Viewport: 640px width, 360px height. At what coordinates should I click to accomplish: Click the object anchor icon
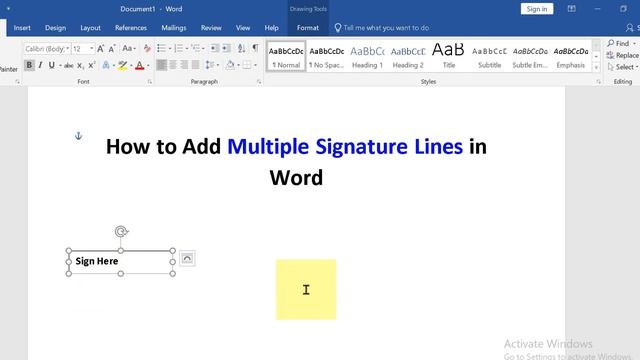coord(78,136)
